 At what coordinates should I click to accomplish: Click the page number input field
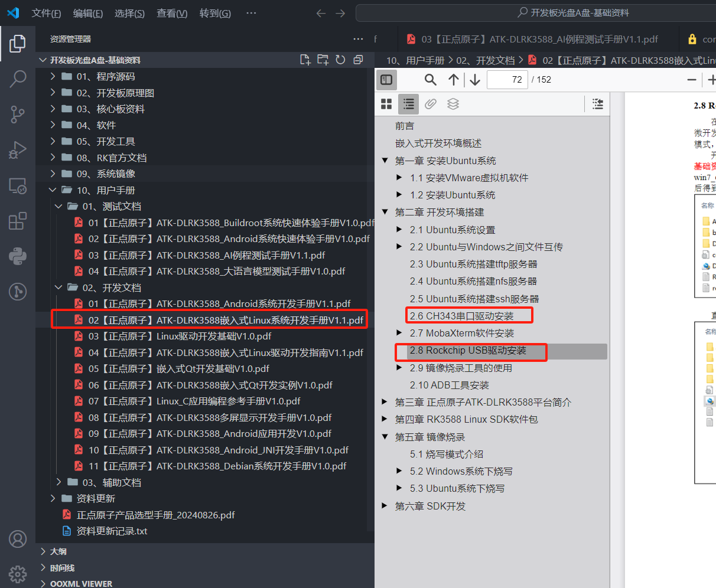[507, 80]
